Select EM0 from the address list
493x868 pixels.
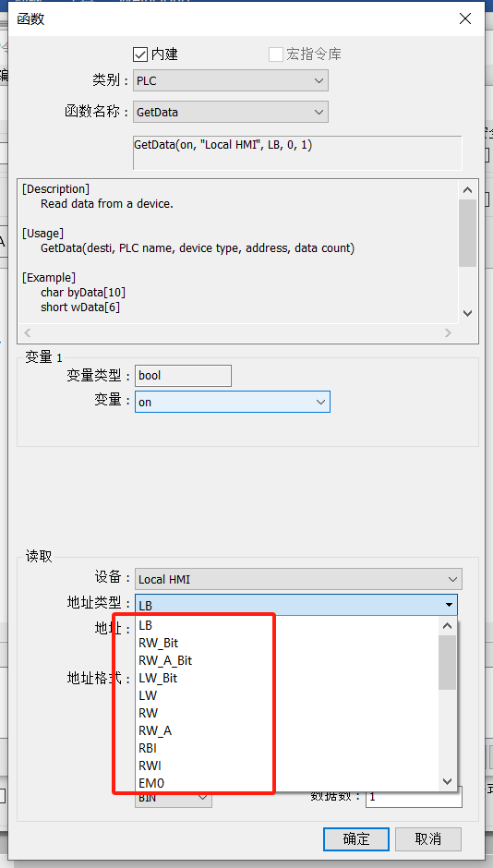(x=151, y=783)
